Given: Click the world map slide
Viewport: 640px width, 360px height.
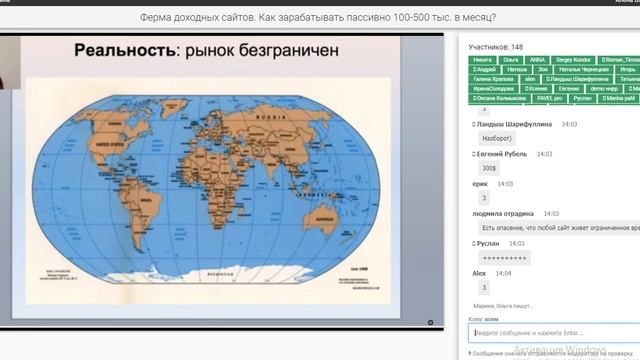Looking at the screenshot, I should 208,190.
